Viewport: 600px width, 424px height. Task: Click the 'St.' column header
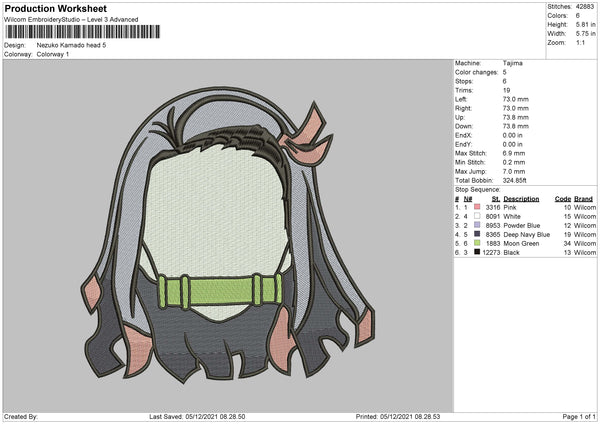(x=496, y=199)
